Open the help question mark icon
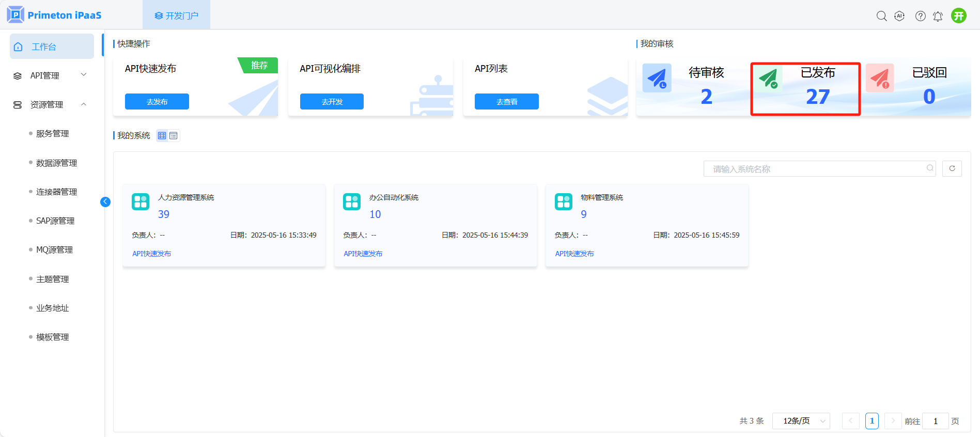This screenshot has height=437, width=980. point(920,16)
